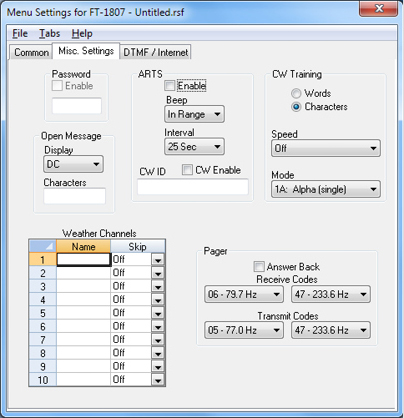This screenshot has width=404, height=418.
Task: Expand the first Transmit Codes dropdown (05 - 77.0 Hz)
Action: tap(244, 330)
